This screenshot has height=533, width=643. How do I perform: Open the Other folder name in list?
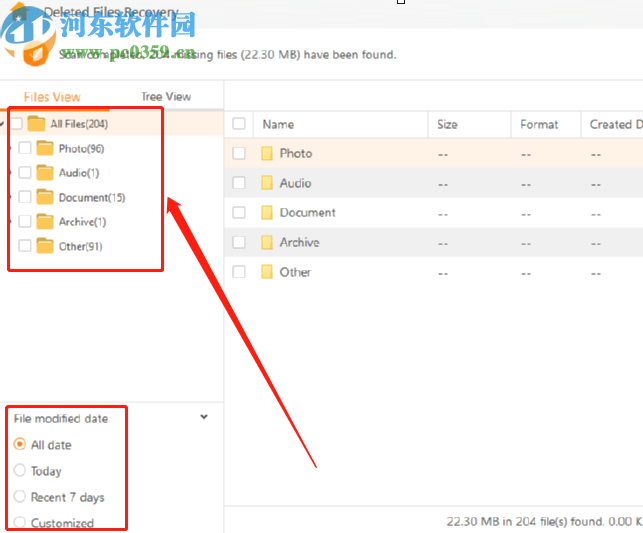pos(295,272)
